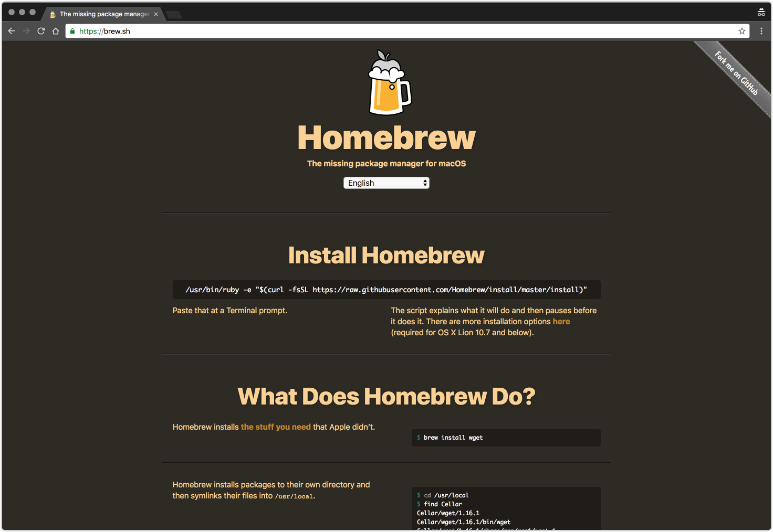Click the 'What Does Homebrew Do?' heading
773x532 pixels.
[386, 397]
